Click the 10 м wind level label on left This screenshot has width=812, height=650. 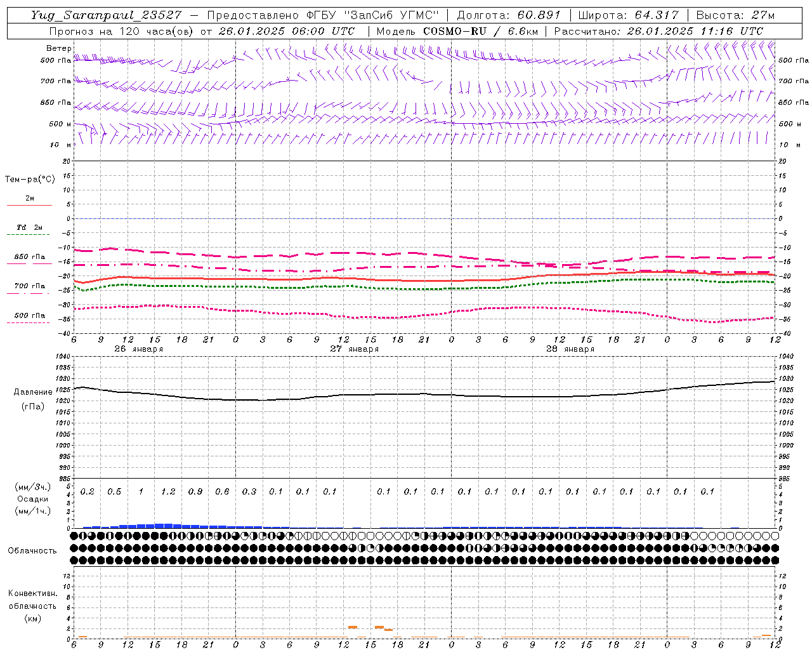[61, 145]
